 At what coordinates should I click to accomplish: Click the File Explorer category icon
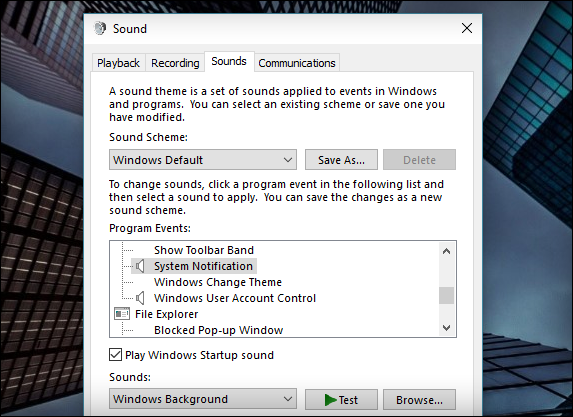pyautogui.click(x=122, y=314)
